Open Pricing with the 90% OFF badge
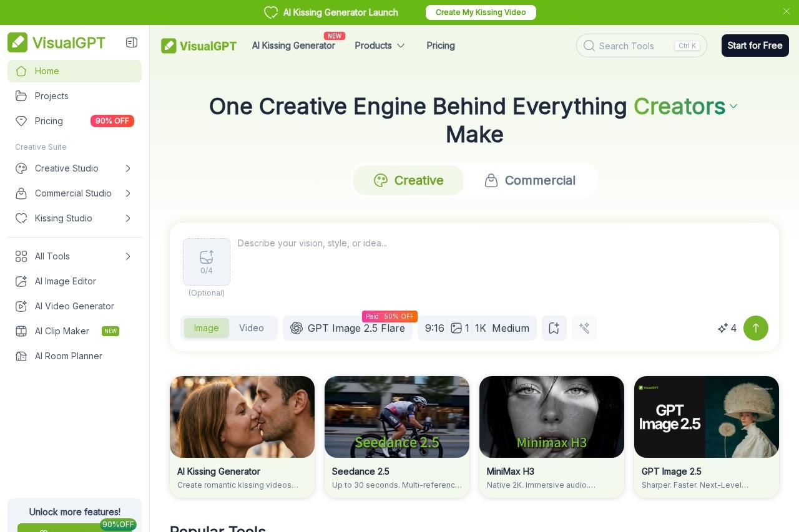799x532 pixels. (74, 121)
